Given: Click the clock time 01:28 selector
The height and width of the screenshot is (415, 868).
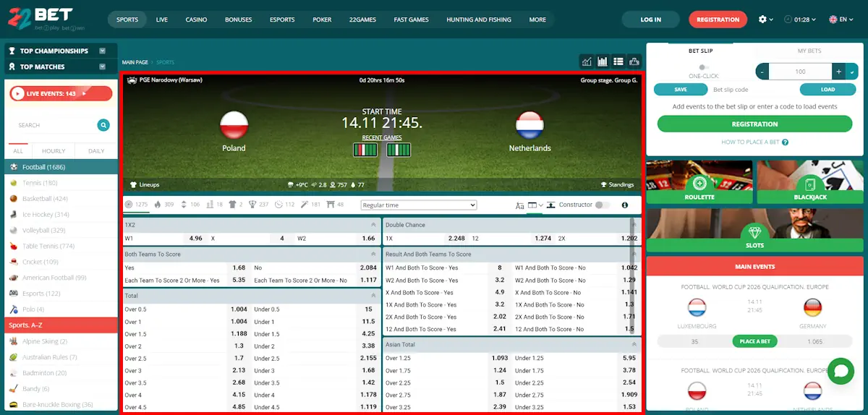Looking at the screenshot, I should 801,20.
